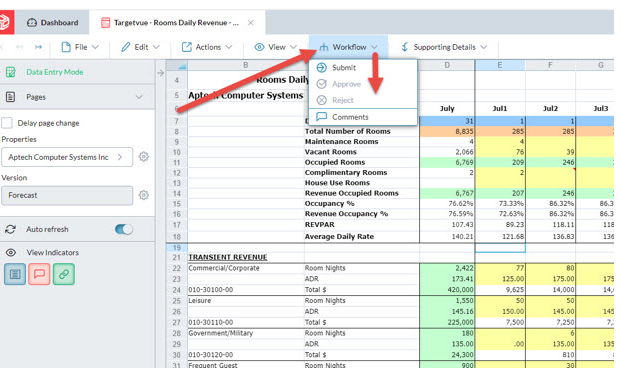Click the Occupancy % 76.62% cell
This screenshot has width=620, height=388.
[x=447, y=204]
